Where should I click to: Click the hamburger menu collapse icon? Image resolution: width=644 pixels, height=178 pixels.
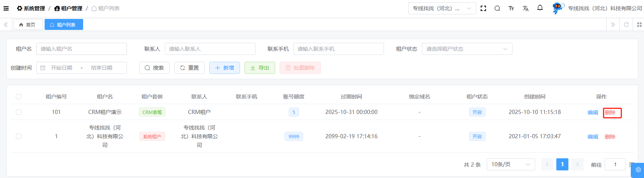[x=6, y=8]
